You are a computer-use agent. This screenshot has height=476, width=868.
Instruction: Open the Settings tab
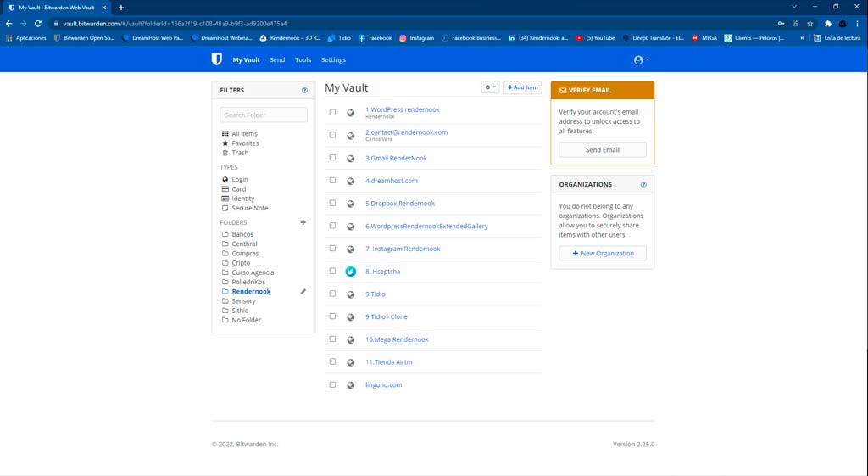pyautogui.click(x=333, y=60)
